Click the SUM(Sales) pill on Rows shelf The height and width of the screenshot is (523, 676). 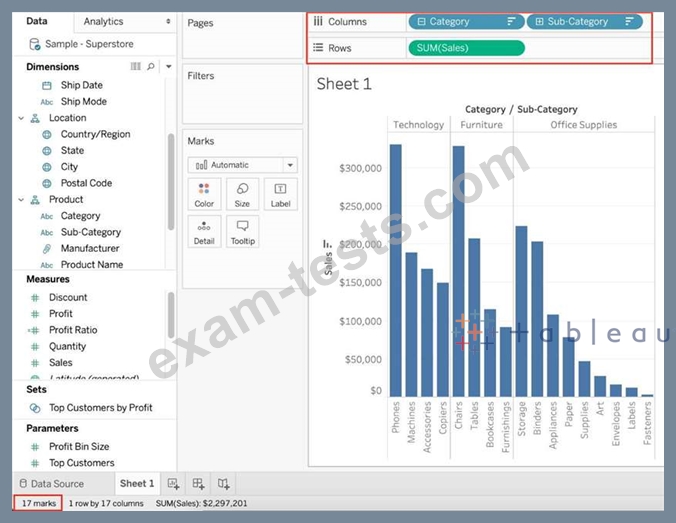[466, 48]
